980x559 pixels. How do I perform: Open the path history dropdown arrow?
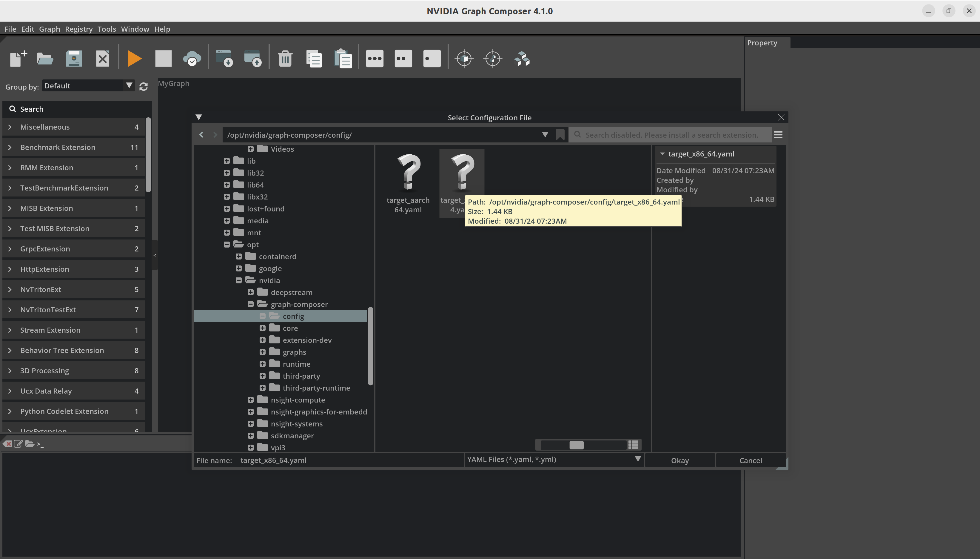coord(545,135)
